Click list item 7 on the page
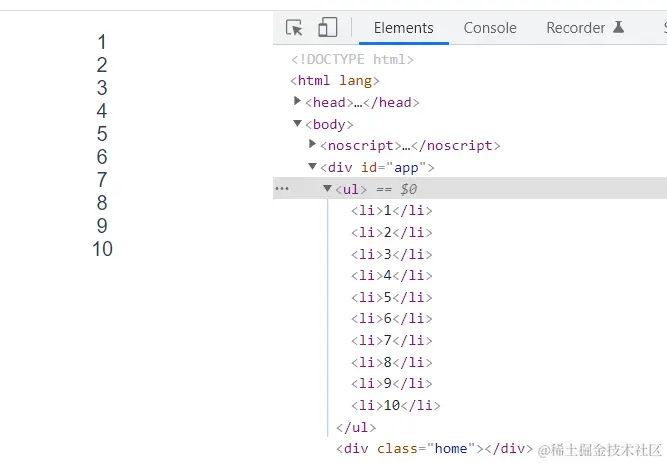Screen dimensions: 667x463 tap(102, 180)
